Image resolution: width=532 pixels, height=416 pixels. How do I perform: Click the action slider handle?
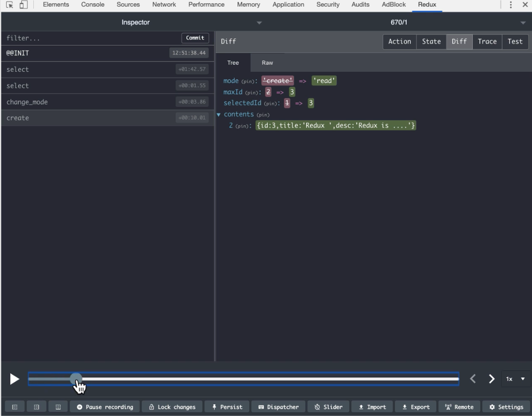pyautogui.click(x=76, y=379)
